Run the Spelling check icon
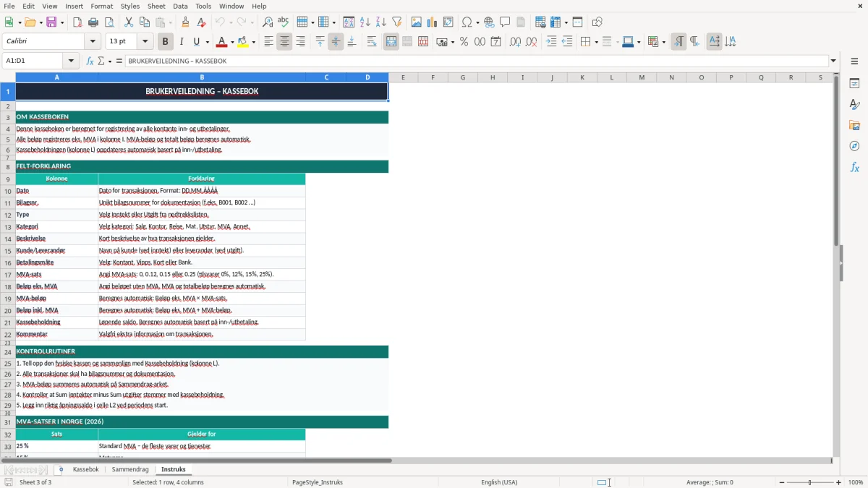The width and height of the screenshot is (868, 488). 284,22
